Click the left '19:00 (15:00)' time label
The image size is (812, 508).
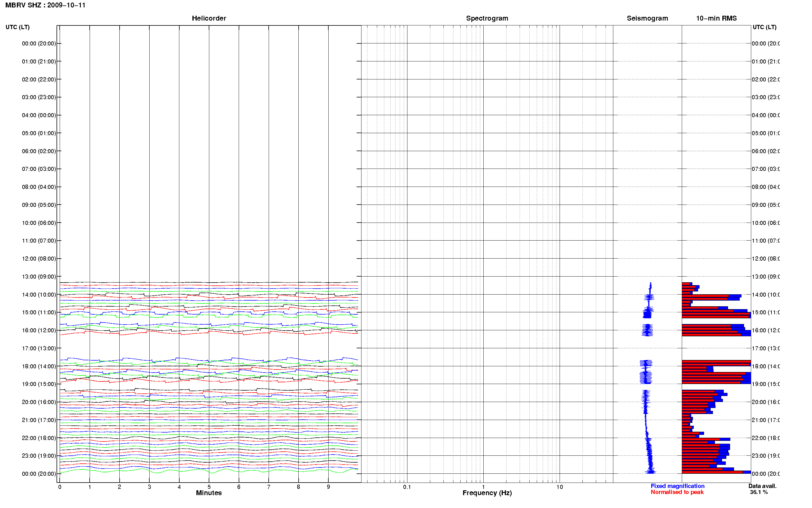pyautogui.click(x=39, y=384)
